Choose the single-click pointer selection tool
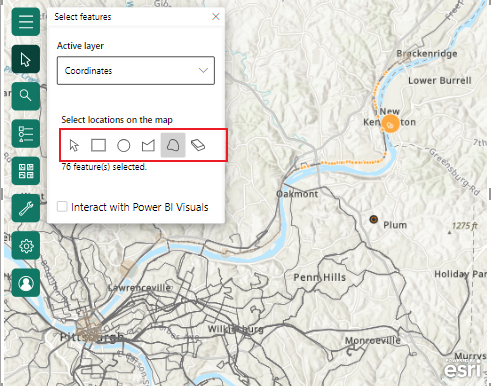This screenshot has width=491, height=386. tap(74, 145)
